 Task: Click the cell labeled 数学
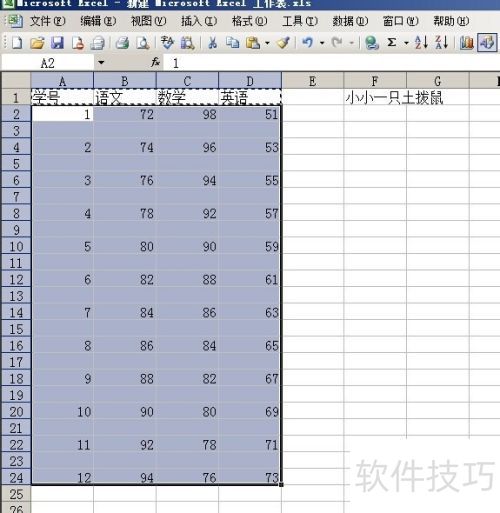187,97
